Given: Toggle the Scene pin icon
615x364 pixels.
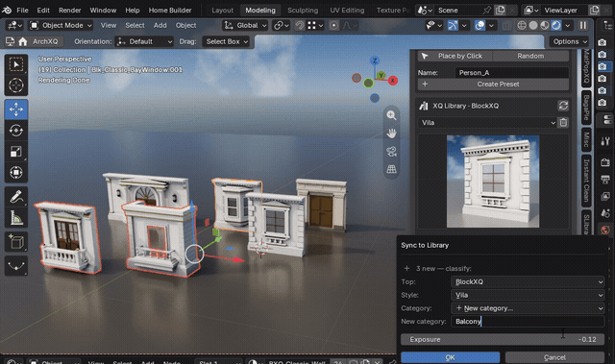Looking at the screenshot, I should pyautogui.click(x=487, y=11).
